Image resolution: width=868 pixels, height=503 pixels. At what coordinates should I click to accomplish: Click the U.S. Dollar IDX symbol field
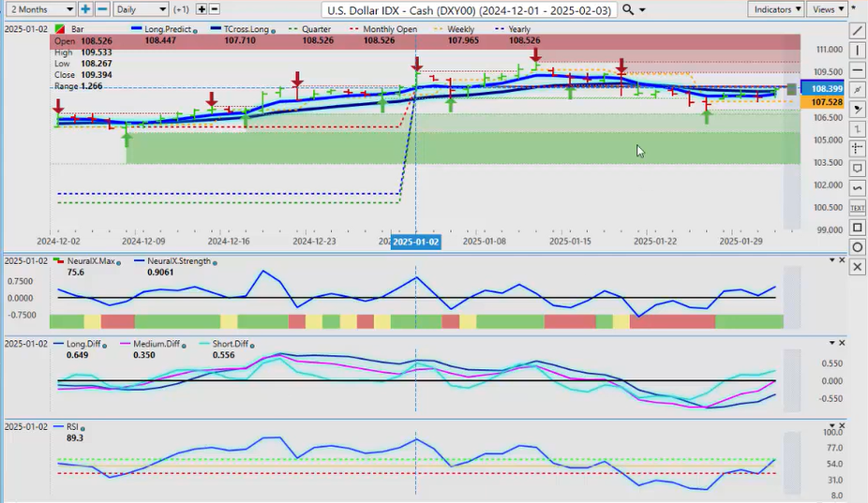(x=469, y=9)
